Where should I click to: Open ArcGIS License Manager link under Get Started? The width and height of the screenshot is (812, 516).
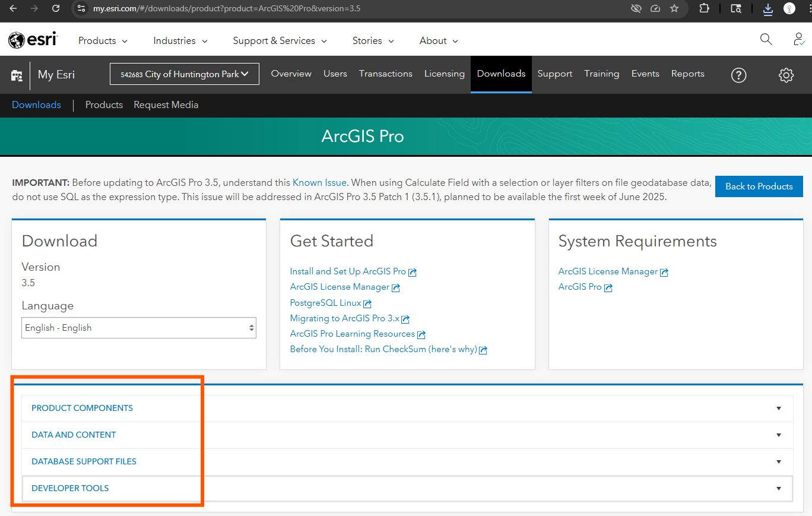point(340,287)
